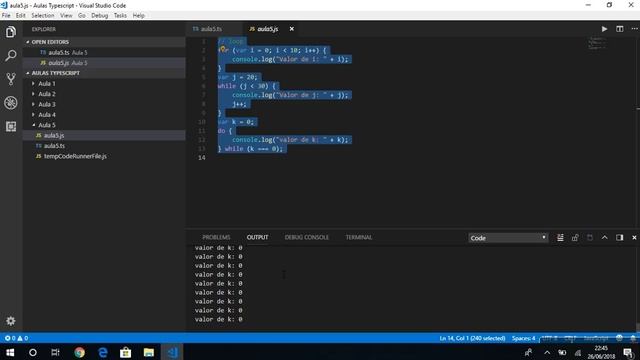Open the File menu
The image size is (640, 360).
(6, 16)
